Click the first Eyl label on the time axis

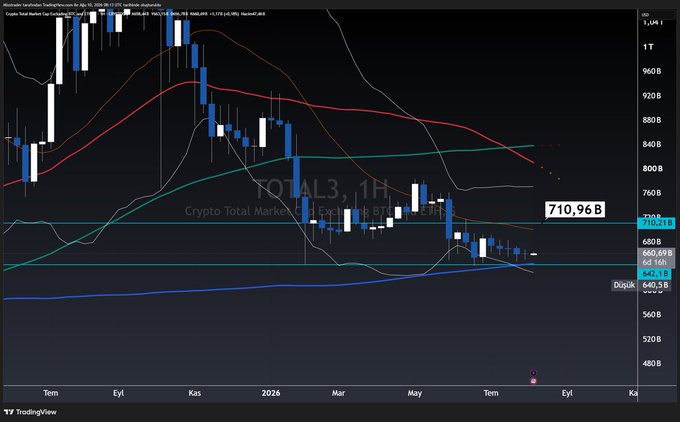click(118, 393)
